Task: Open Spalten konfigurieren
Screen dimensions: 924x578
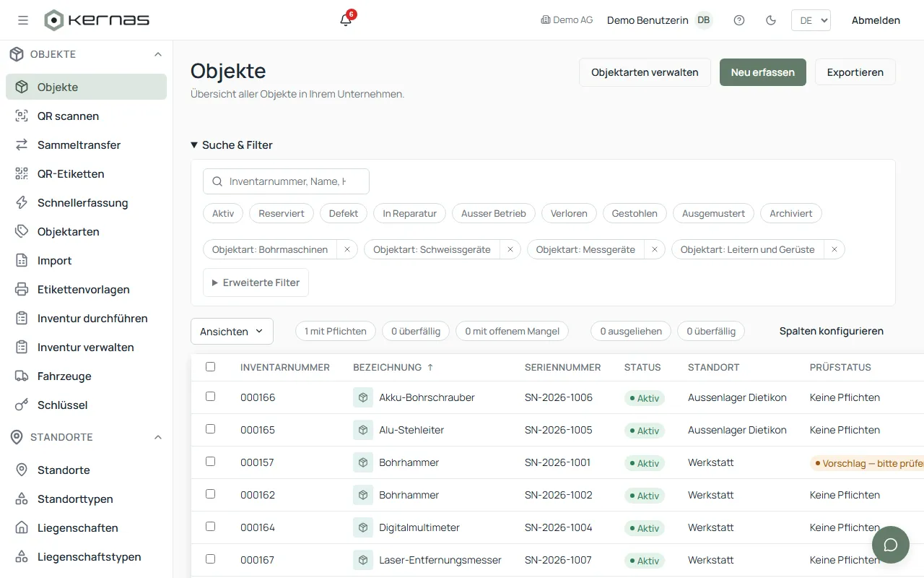Action: point(832,331)
